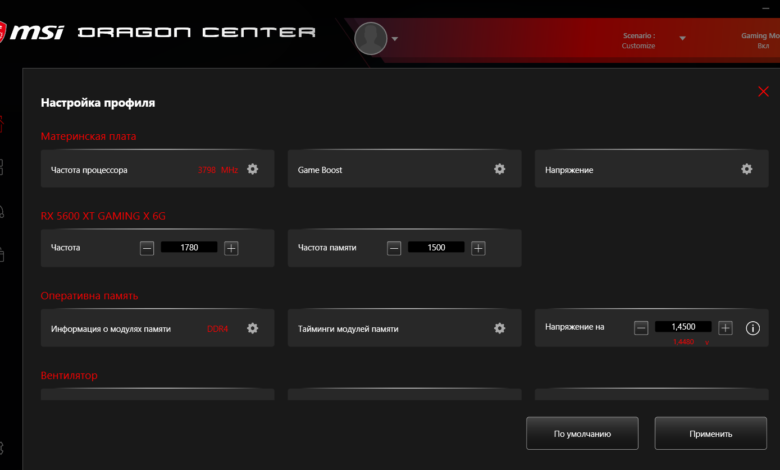Increase GPU Частота value with plus

[231, 248]
